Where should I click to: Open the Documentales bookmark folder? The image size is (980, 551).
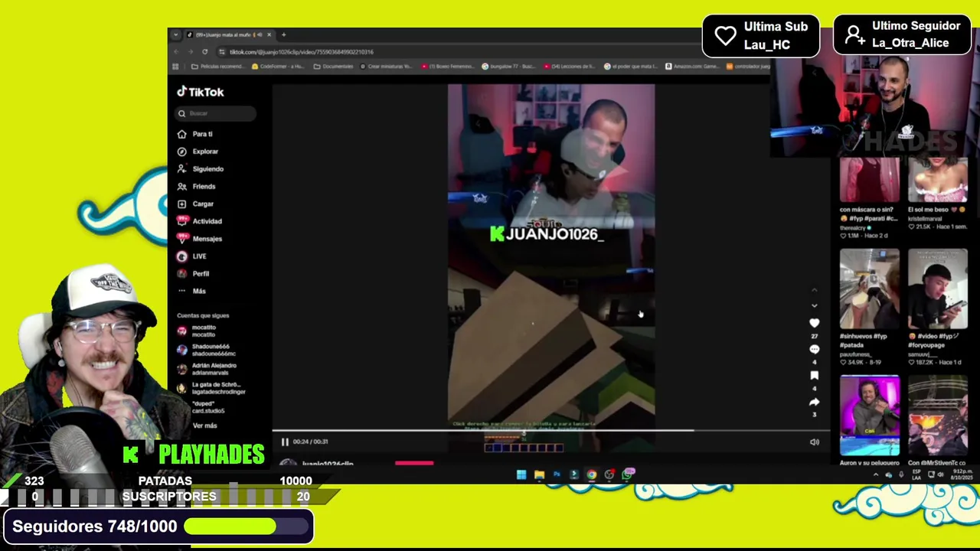(333, 67)
